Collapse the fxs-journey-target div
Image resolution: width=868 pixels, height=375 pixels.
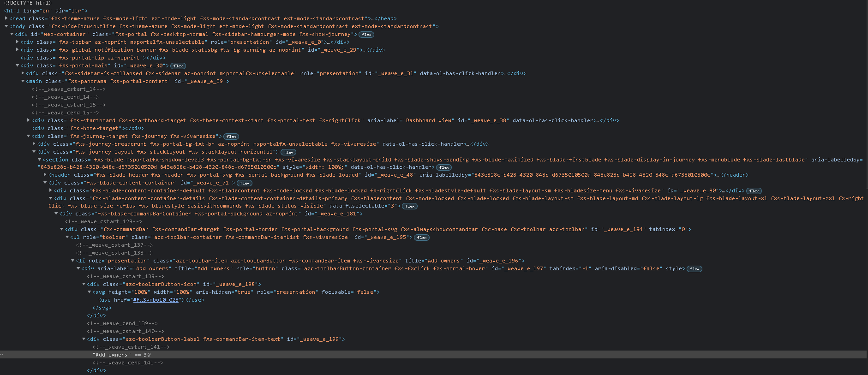pos(29,136)
